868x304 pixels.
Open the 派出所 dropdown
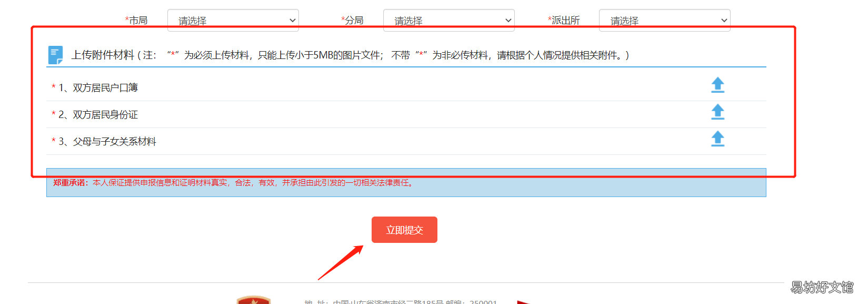(665, 20)
